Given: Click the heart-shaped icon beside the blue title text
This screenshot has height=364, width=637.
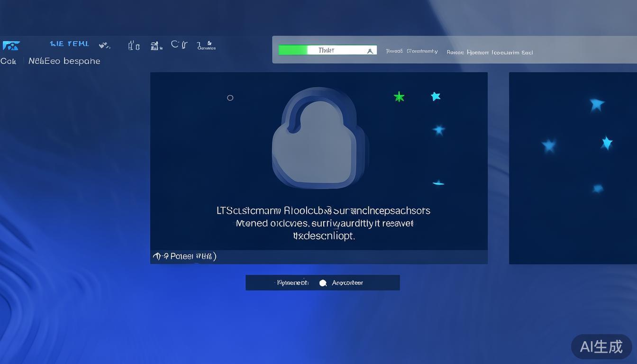Looking at the screenshot, I should click(x=104, y=45).
